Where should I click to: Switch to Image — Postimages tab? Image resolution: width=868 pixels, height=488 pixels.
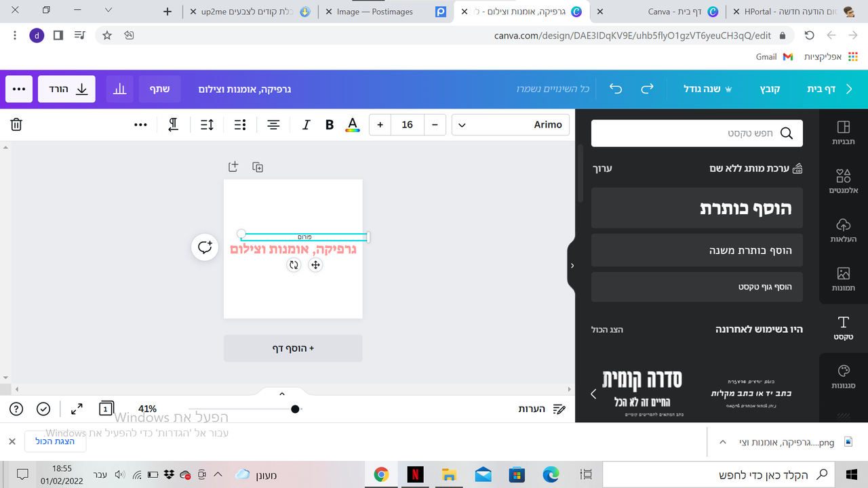[x=387, y=12]
